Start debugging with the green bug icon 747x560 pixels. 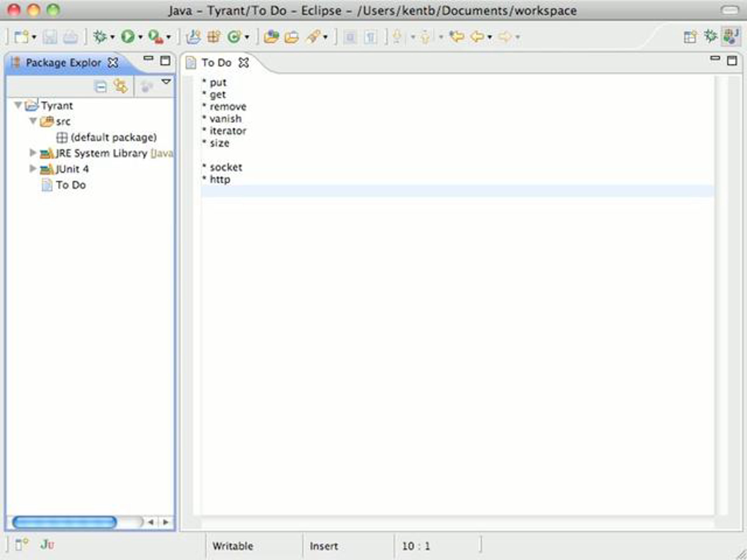(100, 36)
